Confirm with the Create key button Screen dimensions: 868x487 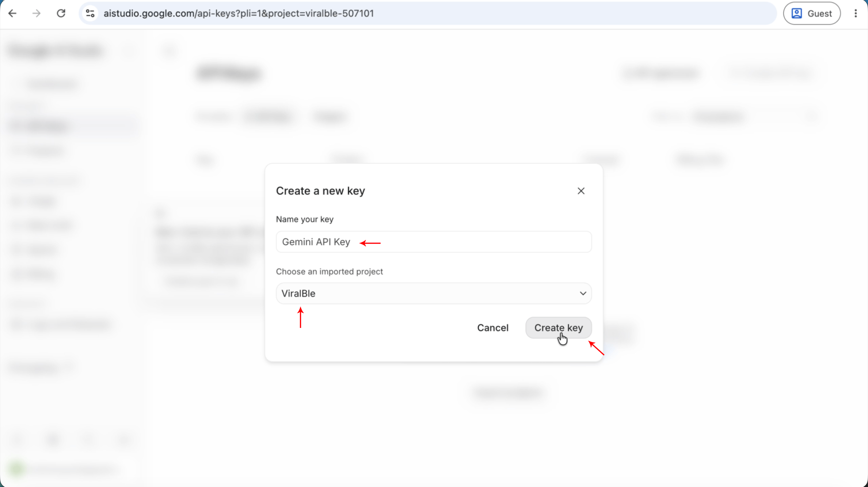[558, 328]
